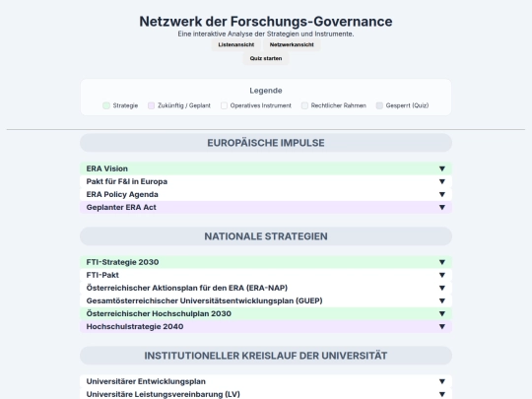Click the Rechtlicher Rahmen legend swatch
Viewport: 532px width, 399px height.
pyautogui.click(x=304, y=105)
